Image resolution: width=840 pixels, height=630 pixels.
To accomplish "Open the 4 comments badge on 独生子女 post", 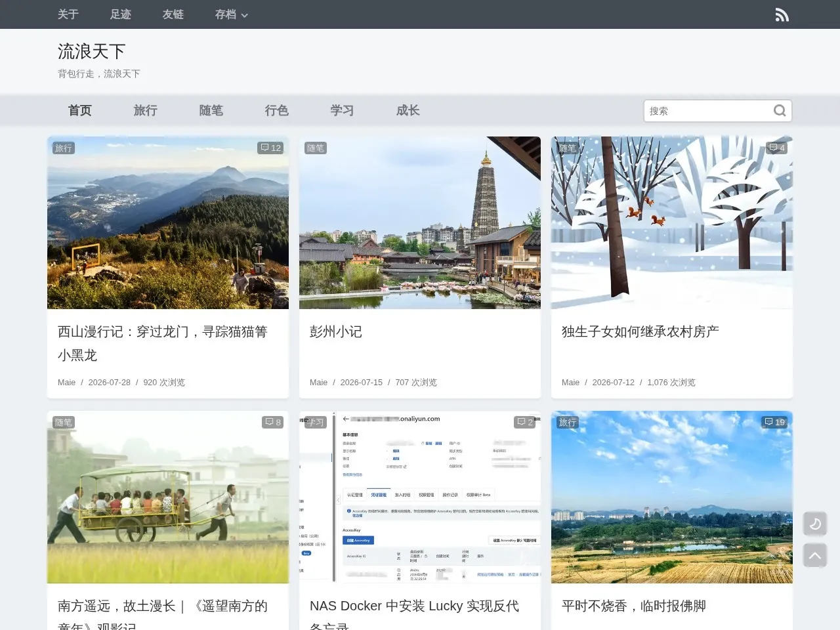I will coord(777,148).
